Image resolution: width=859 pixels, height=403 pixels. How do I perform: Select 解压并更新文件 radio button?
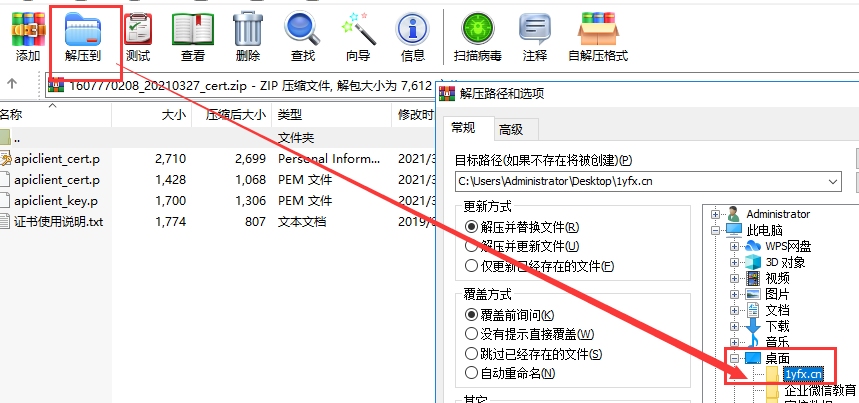tap(471, 246)
